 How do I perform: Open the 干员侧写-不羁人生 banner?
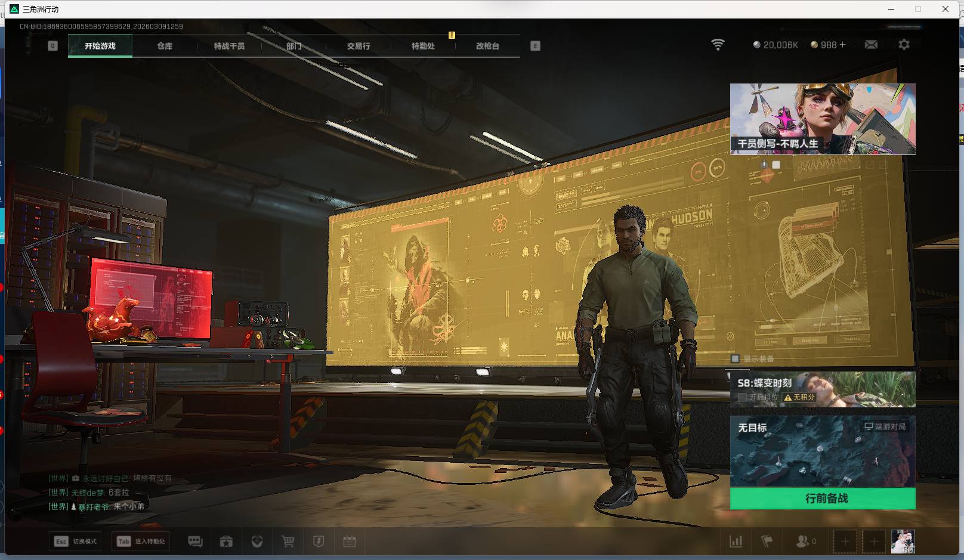[x=823, y=119]
